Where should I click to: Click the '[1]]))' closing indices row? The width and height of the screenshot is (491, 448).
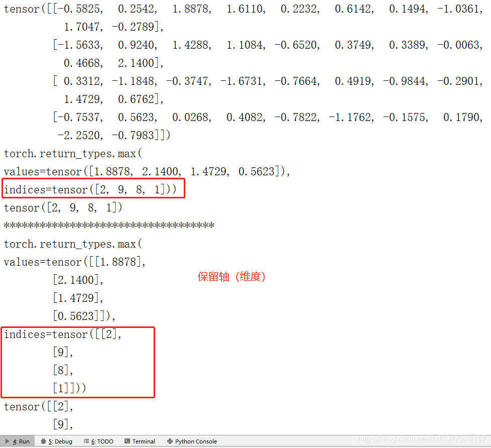coord(69,388)
